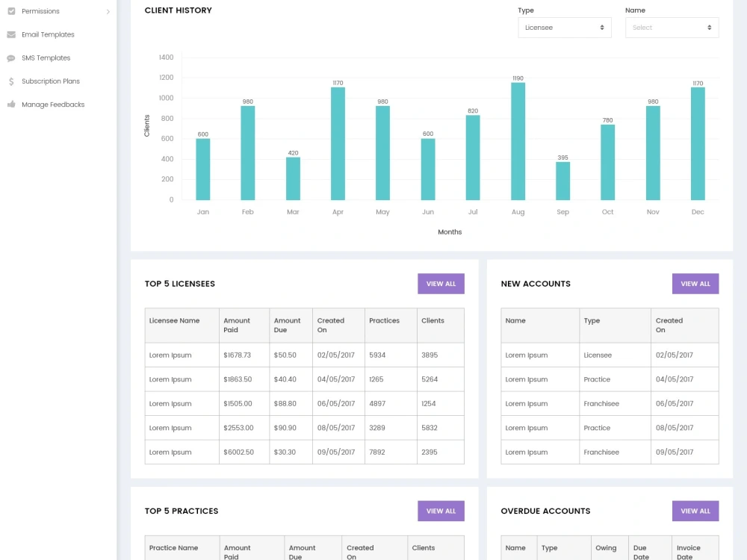The width and height of the screenshot is (747, 560).
Task: Click the Subscription Plans dollar icon
Action: pos(11,81)
